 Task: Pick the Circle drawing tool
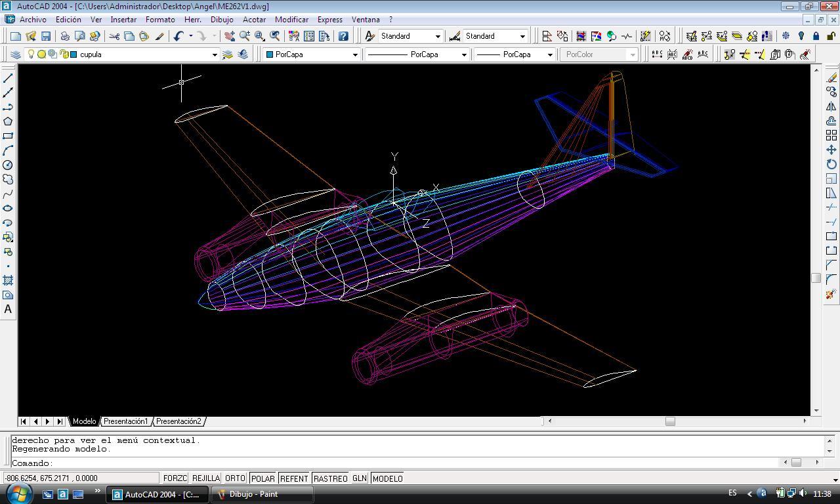point(8,165)
